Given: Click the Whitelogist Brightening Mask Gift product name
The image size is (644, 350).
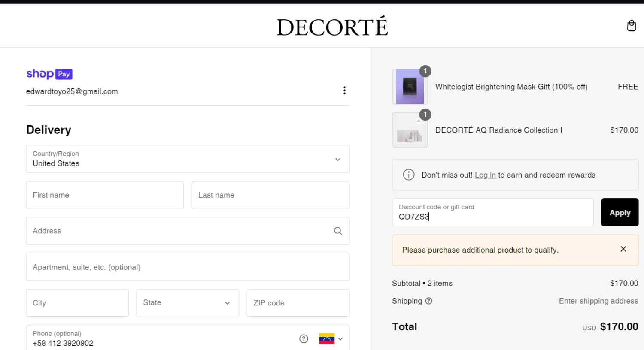Looking at the screenshot, I should pos(511,87).
